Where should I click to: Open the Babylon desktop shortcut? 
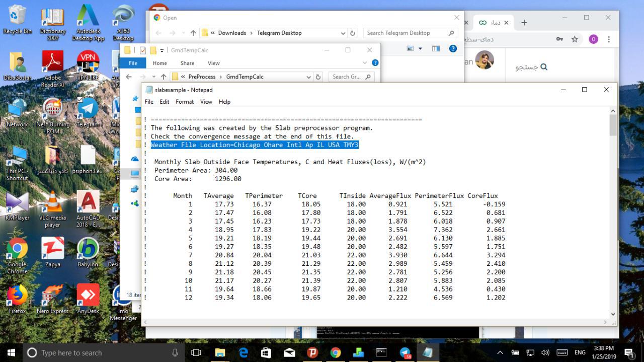88,252
